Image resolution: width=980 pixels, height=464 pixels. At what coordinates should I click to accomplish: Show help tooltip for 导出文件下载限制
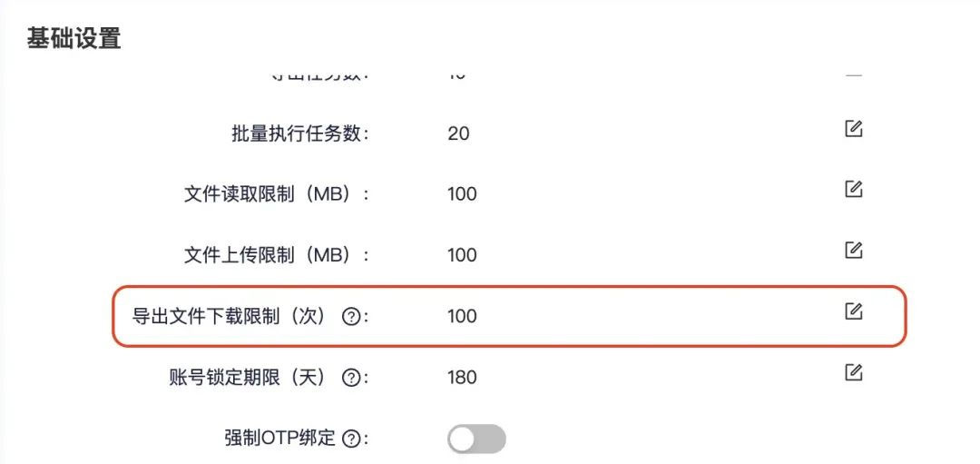click(x=351, y=317)
